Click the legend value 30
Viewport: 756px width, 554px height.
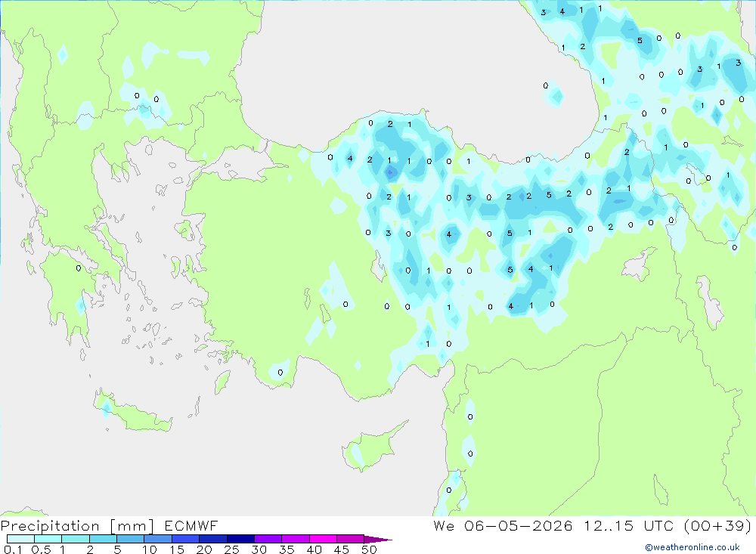[x=259, y=549]
